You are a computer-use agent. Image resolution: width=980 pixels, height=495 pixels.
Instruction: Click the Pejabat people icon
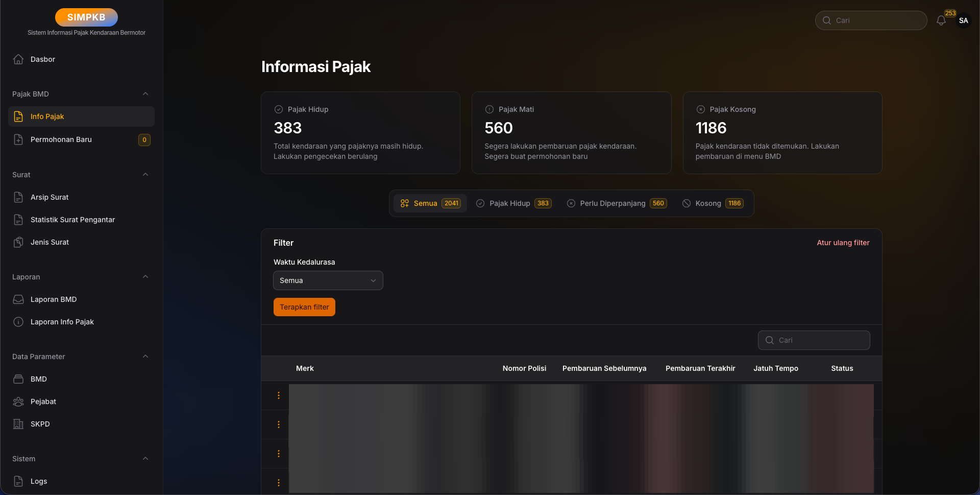pyautogui.click(x=18, y=402)
